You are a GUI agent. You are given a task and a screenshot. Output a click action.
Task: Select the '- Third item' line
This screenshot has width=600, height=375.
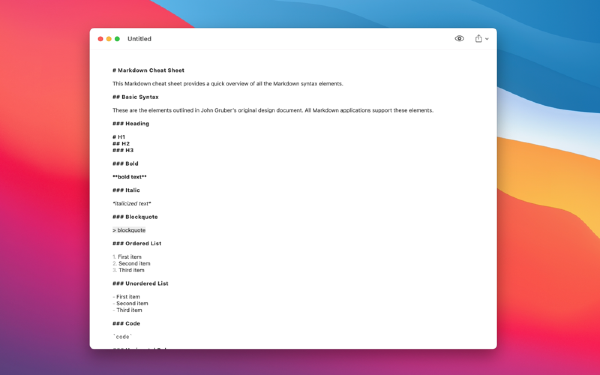pos(127,310)
